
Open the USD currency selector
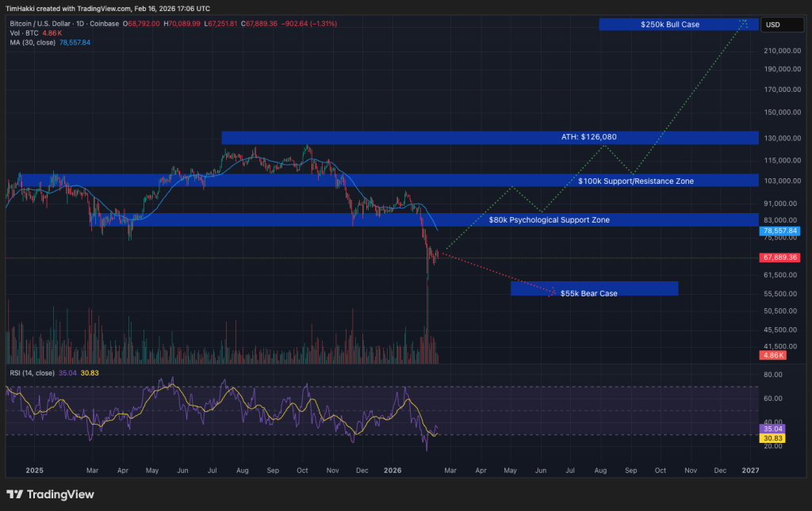(772, 25)
